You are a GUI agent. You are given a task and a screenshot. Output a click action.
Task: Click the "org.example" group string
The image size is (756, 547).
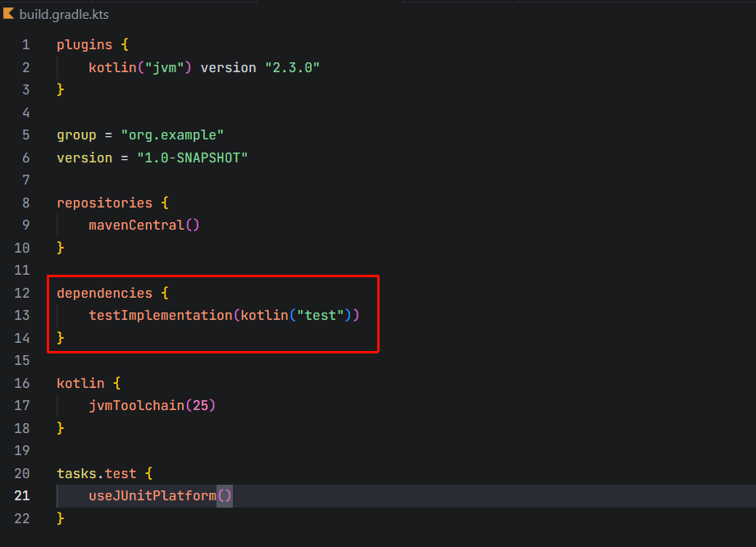[172, 135]
